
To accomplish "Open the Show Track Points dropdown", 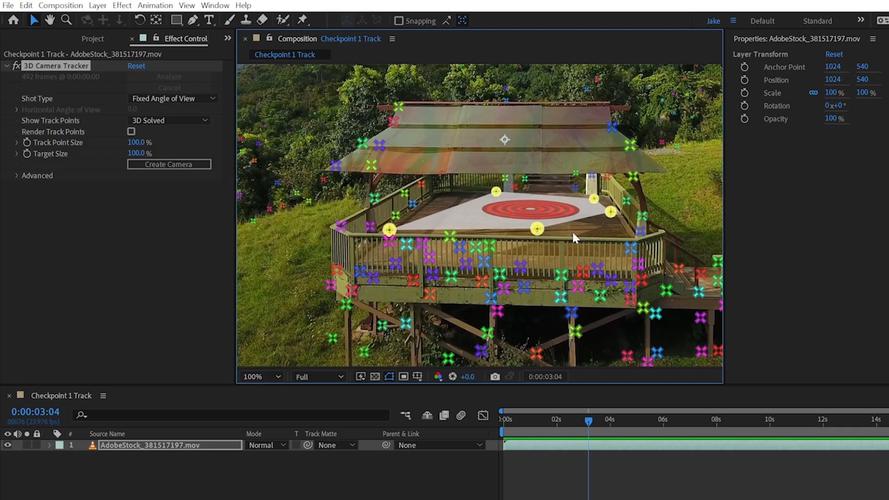I will 169,120.
